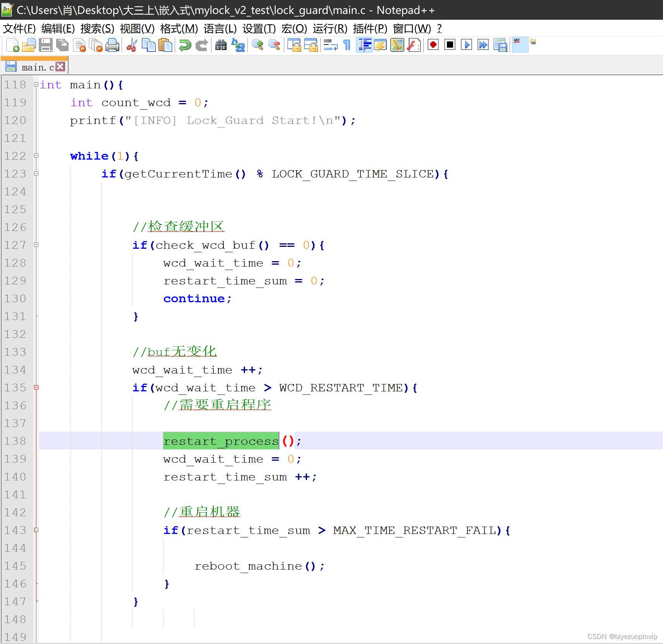Open the 窗口(W) menu

click(412, 29)
